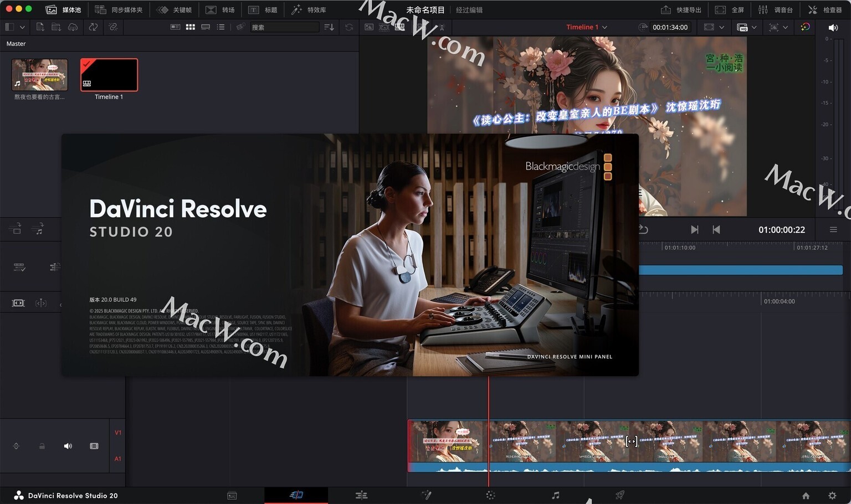The height and width of the screenshot is (504, 851).
Task: Click the refresh icon beside sort
Action: click(x=349, y=27)
